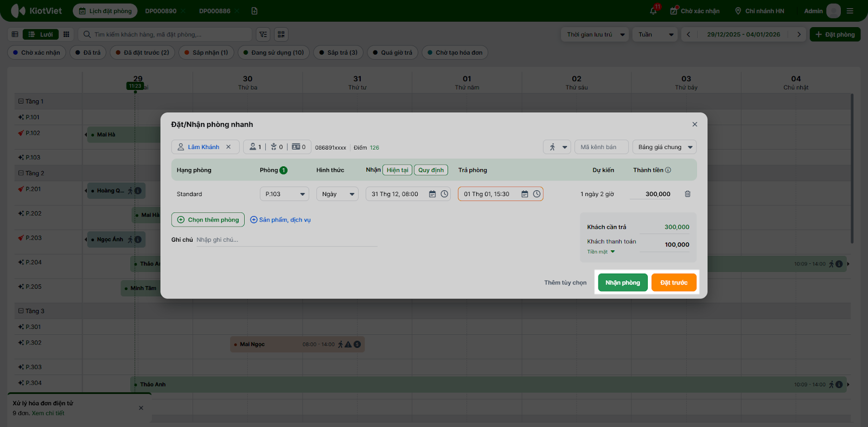Click the Ghi chú note input field
Screen dimensions: 868x427
(x=286, y=240)
